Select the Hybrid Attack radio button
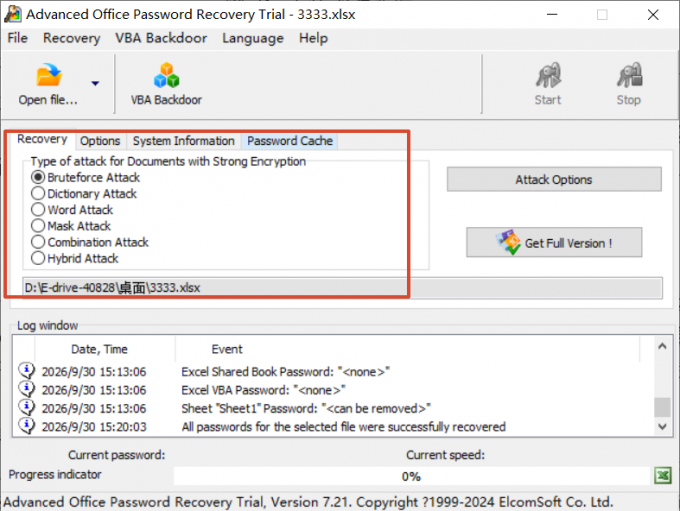 point(38,258)
